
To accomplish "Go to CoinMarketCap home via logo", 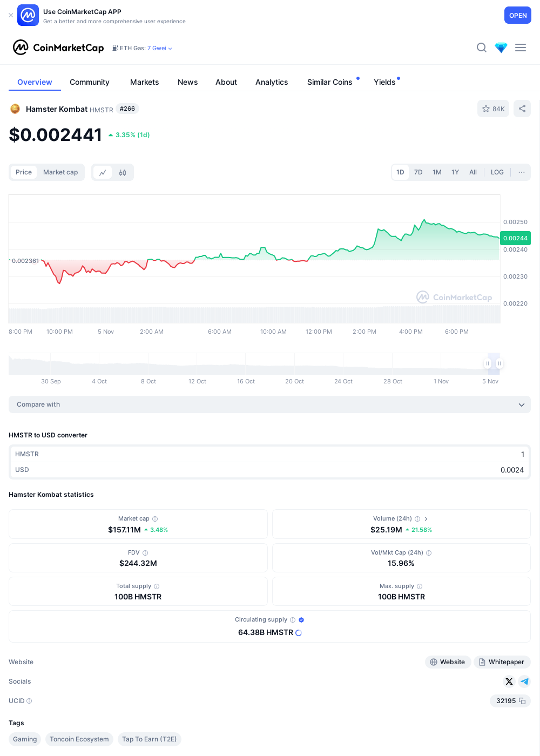I will [x=58, y=48].
